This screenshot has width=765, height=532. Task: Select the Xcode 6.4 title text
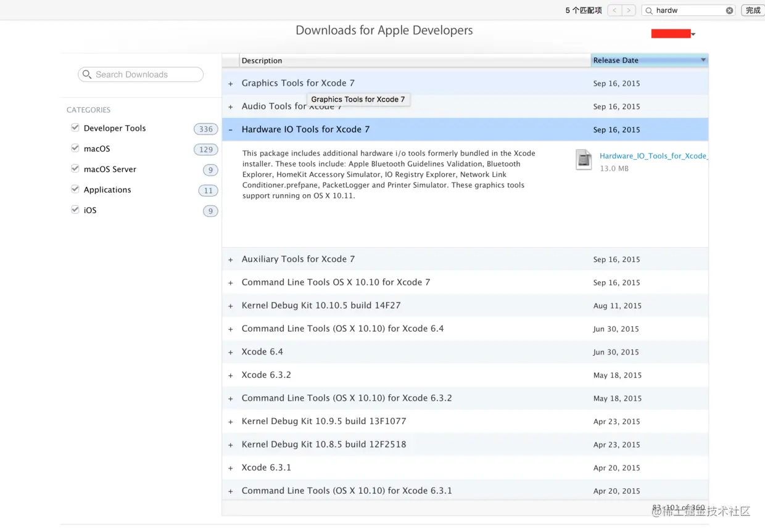pyautogui.click(x=262, y=352)
